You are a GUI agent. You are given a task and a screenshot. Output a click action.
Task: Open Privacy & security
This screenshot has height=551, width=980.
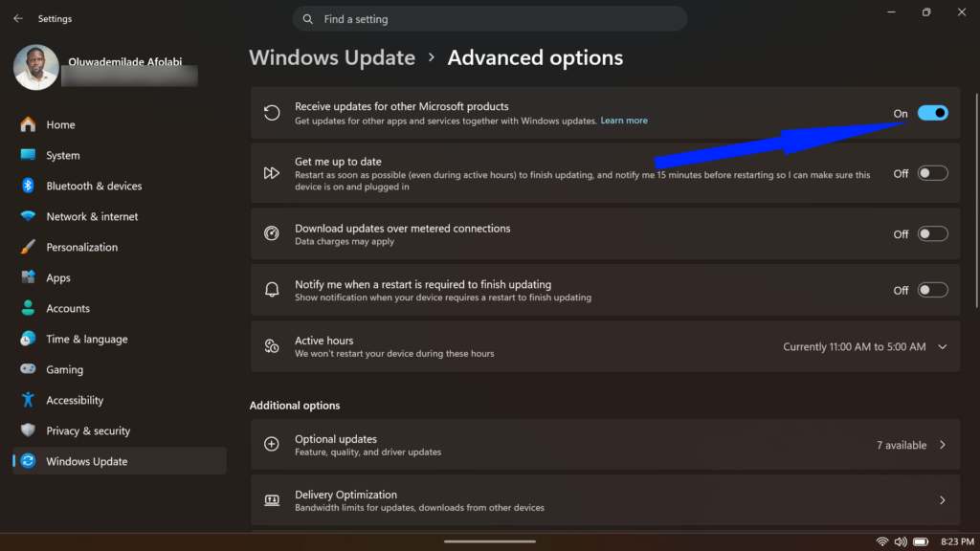(120, 430)
